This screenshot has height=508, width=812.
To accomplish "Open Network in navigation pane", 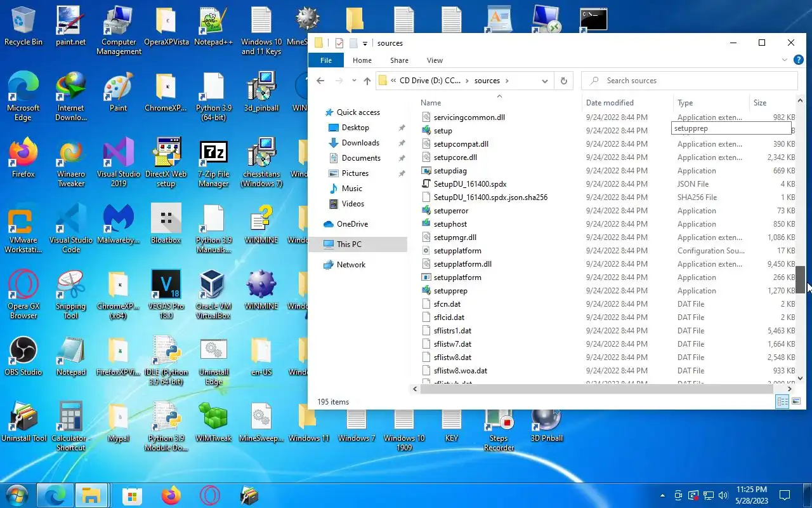I will pyautogui.click(x=351, y=265).
